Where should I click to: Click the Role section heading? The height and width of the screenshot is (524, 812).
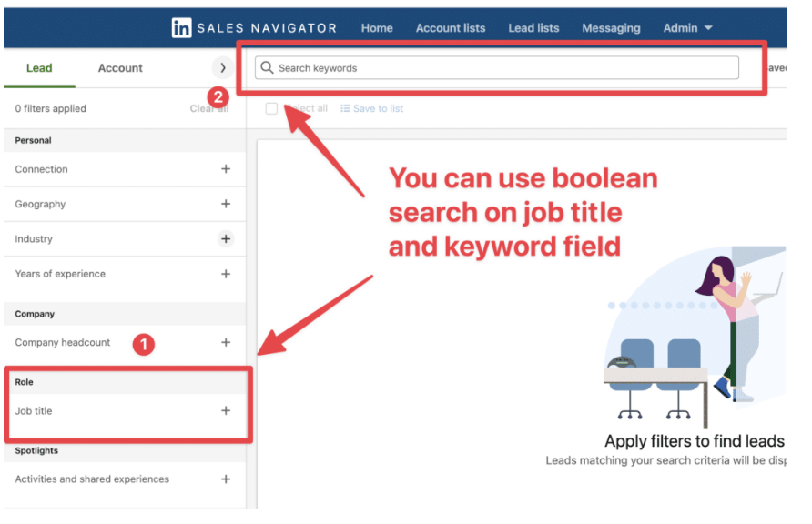(x=24, y=382)
